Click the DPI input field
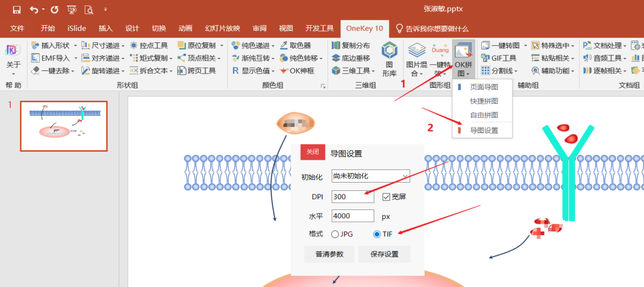The image size is (644, 287). pyautogui.click(x=353, y=196)
